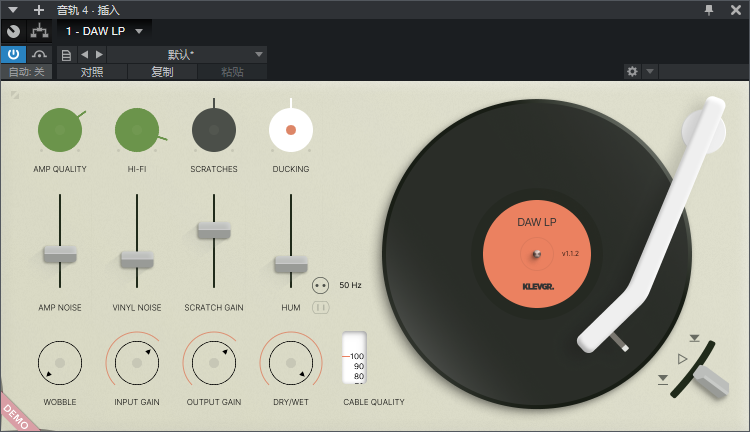
Task: Click the DRY/WET knob
Action: click(291, 363)
